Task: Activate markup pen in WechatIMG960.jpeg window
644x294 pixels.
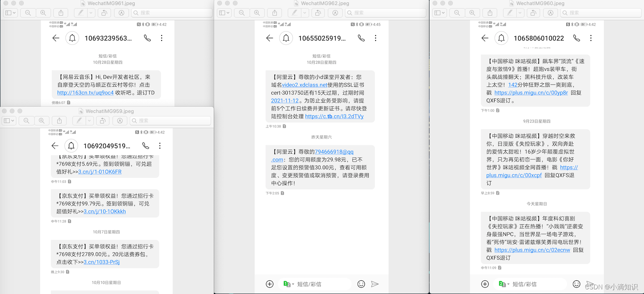Action: click(x=510, y=13)
